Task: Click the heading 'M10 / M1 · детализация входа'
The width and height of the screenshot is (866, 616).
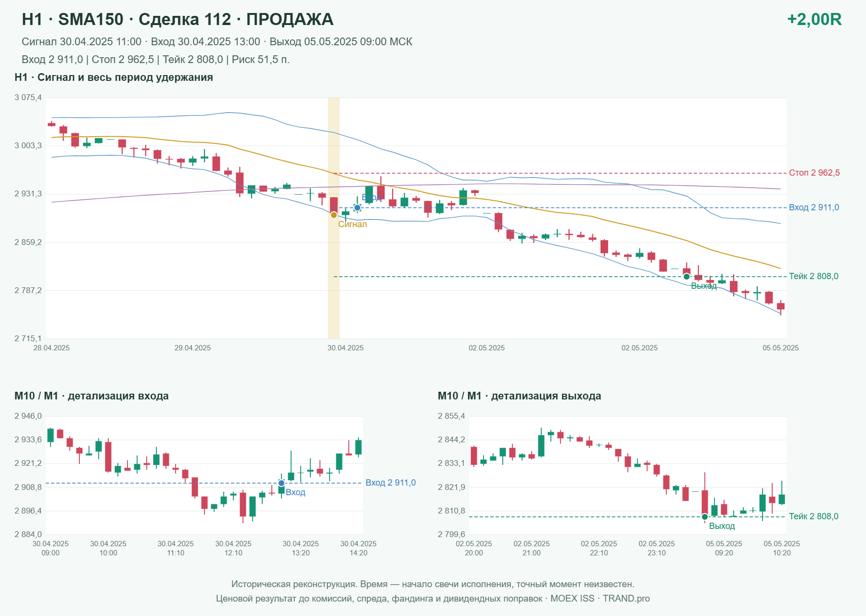Action: (x=91, y=396)
